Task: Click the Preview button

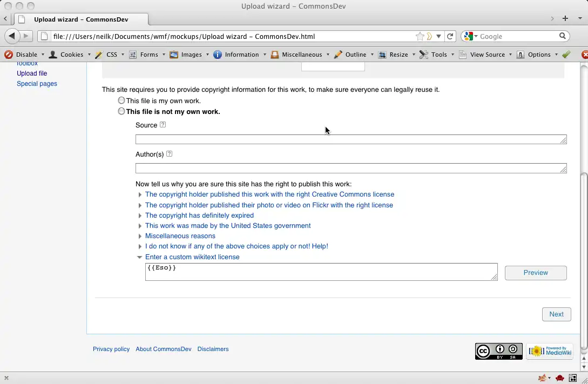Action: coord(535,273)
